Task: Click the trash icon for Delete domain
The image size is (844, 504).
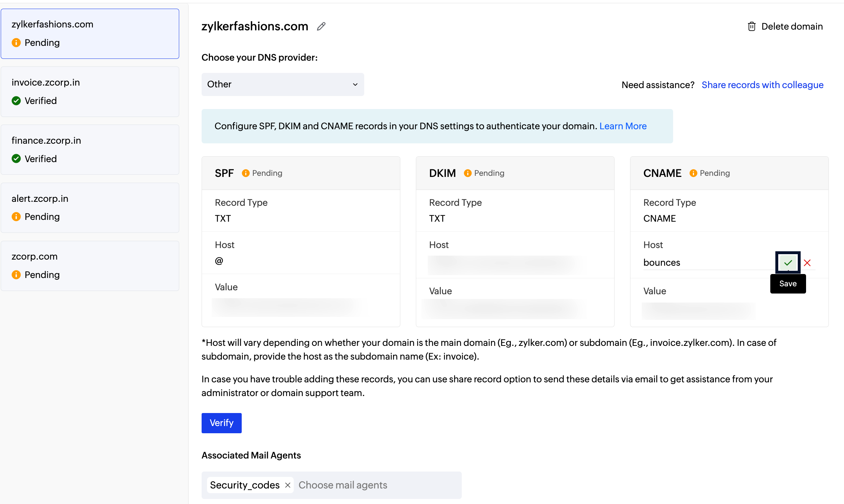Action: (752, 26)
